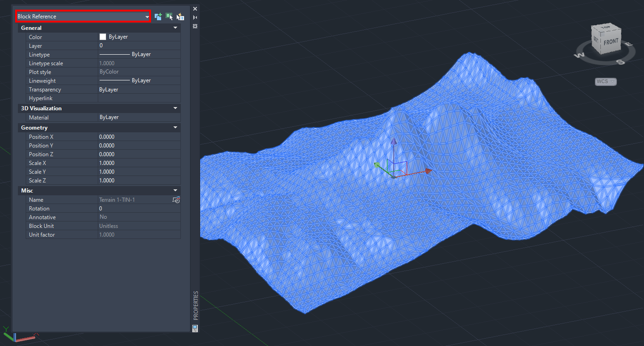
Task: Click the Material ByLayer value
Action: tap(139, 117)
